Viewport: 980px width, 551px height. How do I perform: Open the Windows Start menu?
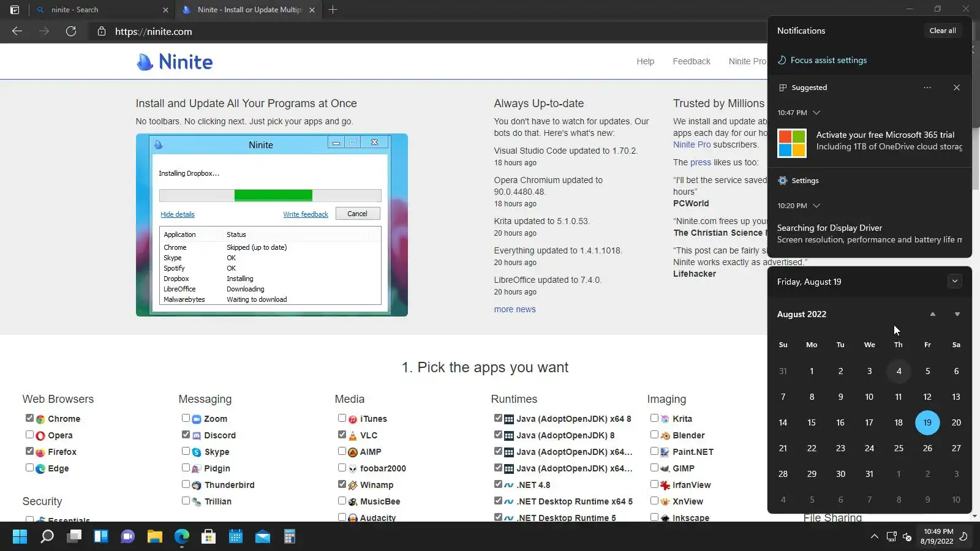click(20, 537)
